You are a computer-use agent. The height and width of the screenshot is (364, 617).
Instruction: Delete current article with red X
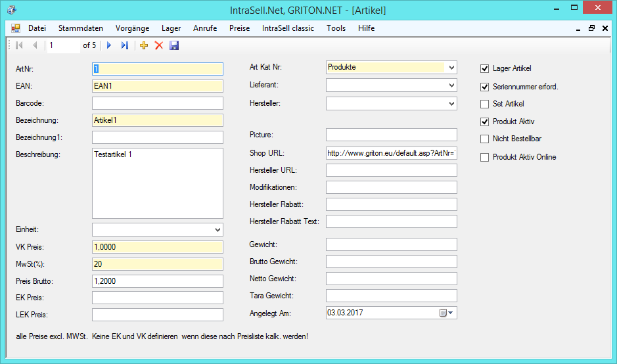click(x=159, y=45)
